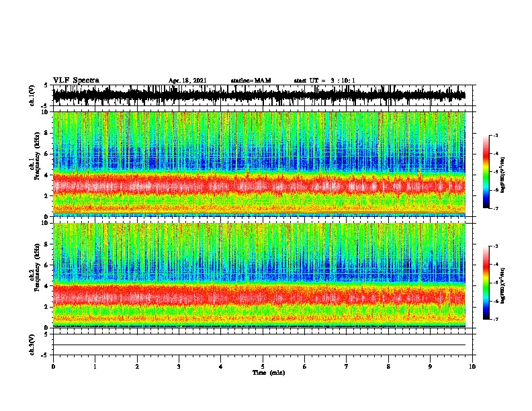Click the "ch.1(V)" axis label
This screenshot has width=532, height=411.
click(x=32, y=95)
